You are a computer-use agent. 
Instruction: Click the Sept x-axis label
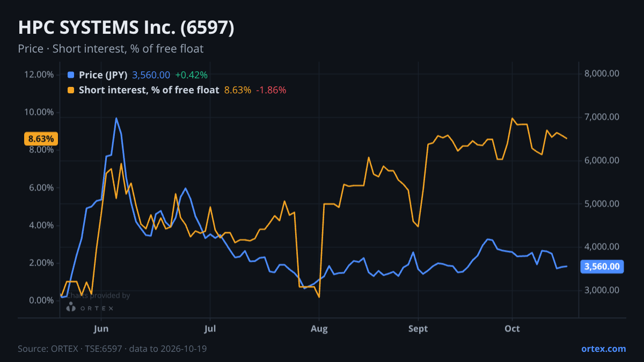[418, 329]
